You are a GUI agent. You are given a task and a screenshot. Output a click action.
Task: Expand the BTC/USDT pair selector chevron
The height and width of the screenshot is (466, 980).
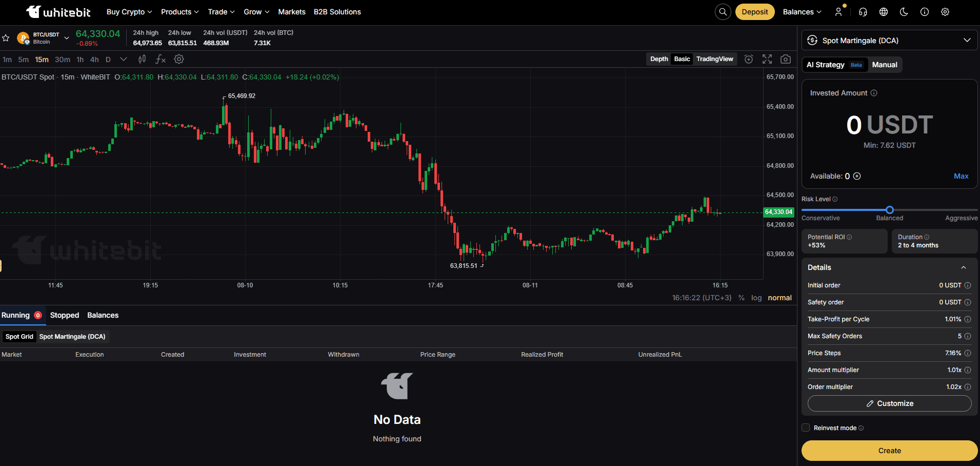click(x=67, y=38)
